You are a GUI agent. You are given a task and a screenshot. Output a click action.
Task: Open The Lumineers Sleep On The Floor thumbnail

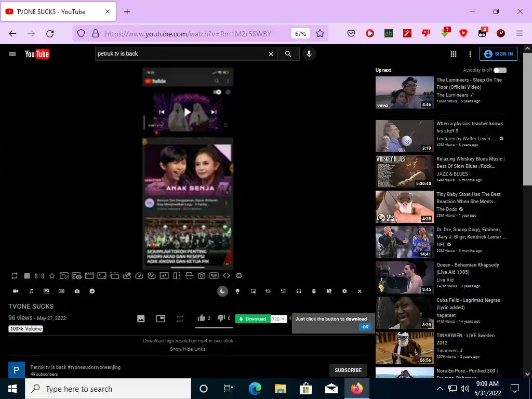tap(404, 92)
